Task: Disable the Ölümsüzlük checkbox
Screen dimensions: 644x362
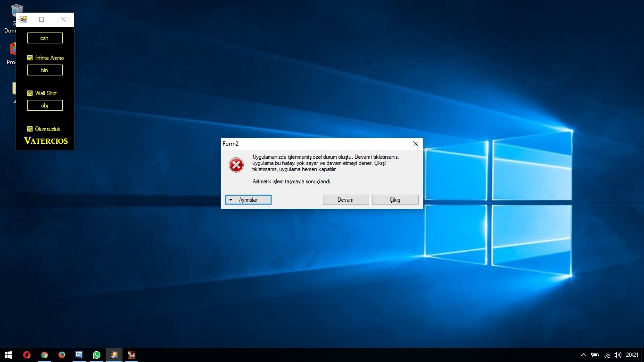Action: tap(30, 129)
